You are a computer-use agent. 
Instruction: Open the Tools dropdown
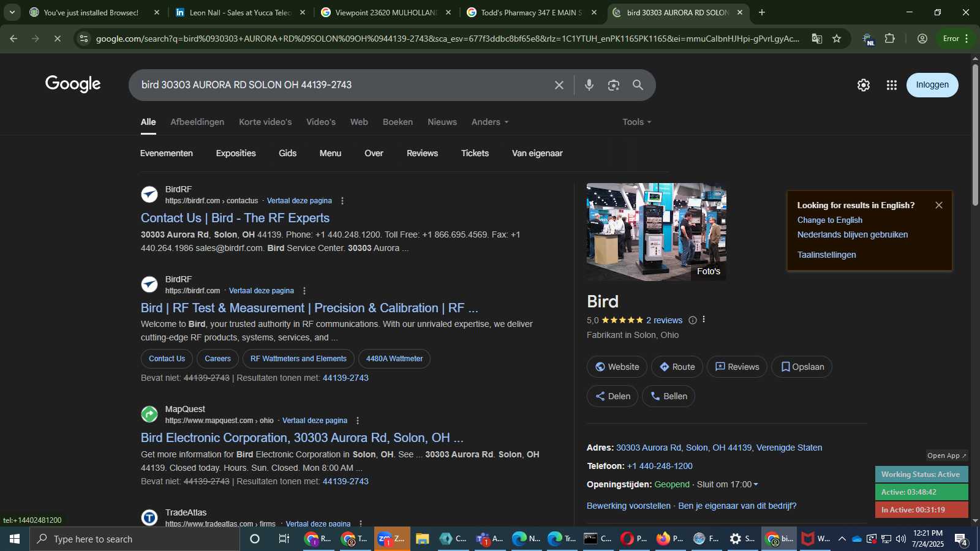click(637, 122)
